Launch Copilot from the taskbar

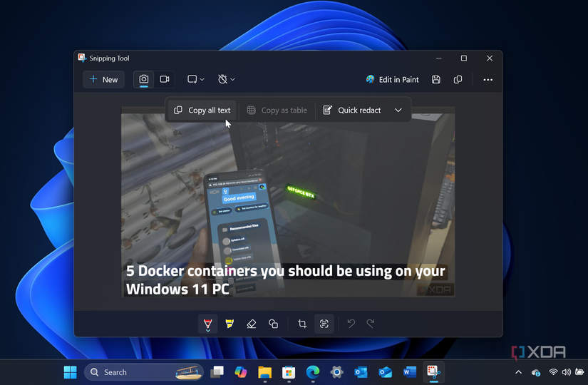click(241, 372)
